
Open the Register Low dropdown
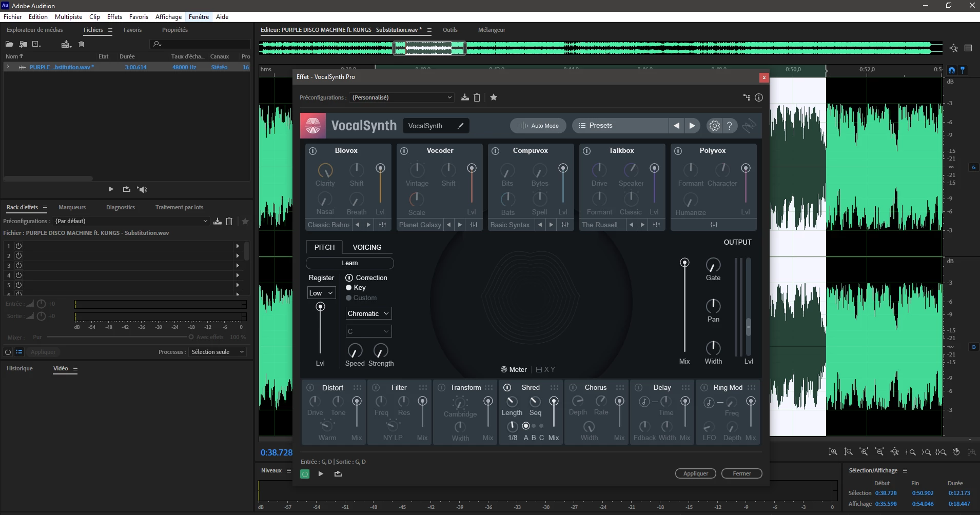tap(321, 293)
